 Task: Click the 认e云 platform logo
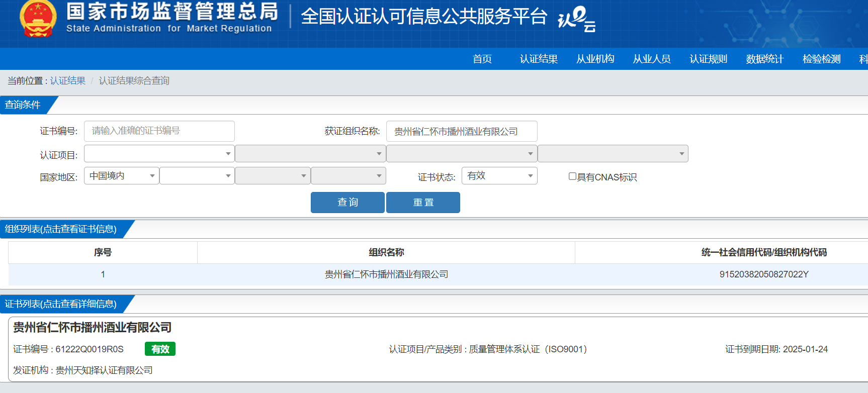pyautogui.click(x=577, y=19)
